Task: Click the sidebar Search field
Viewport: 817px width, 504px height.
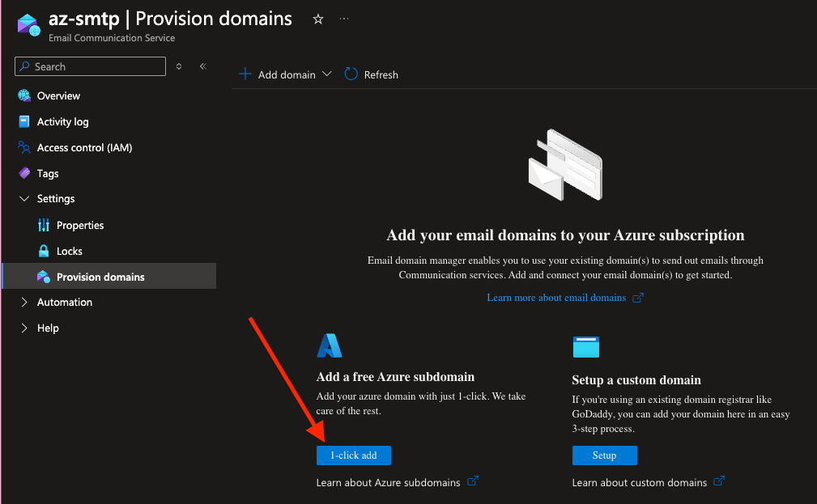Action: click(90, 66)
